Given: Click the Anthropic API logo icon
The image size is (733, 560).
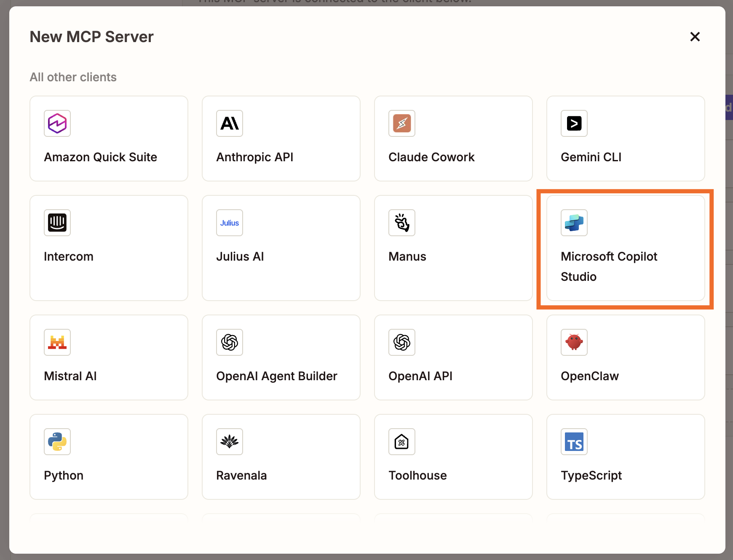Looking at the screenshot, I should pyautogui.click(x=229, y=123).
